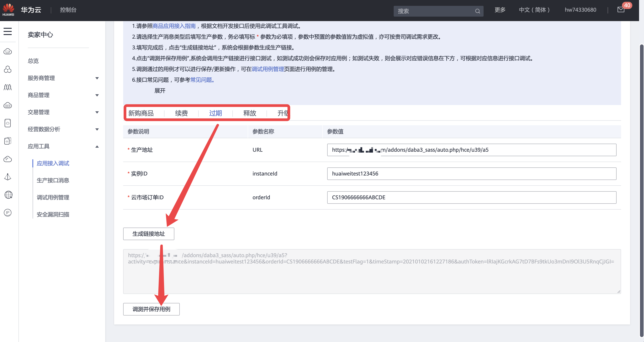
Task: Click 生成链接地址 button
Action: pos(149,234)
